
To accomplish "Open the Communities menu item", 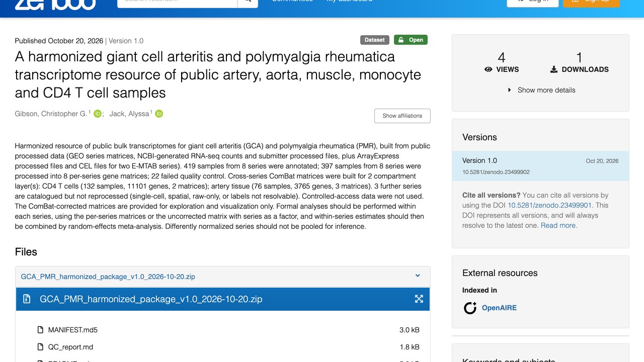I will 292,2.
